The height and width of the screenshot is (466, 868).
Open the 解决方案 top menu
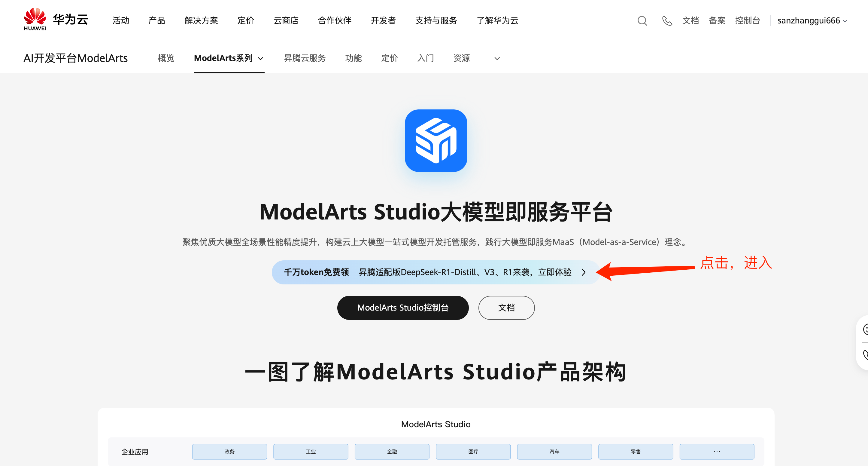pos(201,21)
